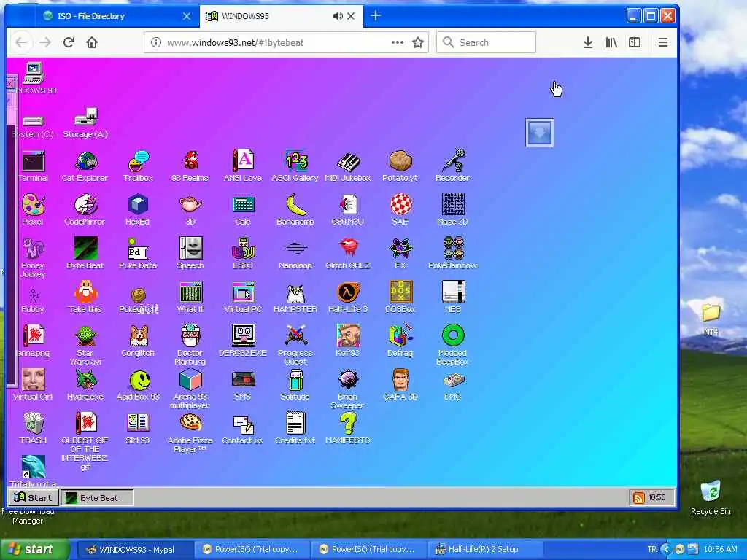The image size is (747, 560).
Task: Launch Byte Beat desktop icon
Action: click(x=85, y=253)
